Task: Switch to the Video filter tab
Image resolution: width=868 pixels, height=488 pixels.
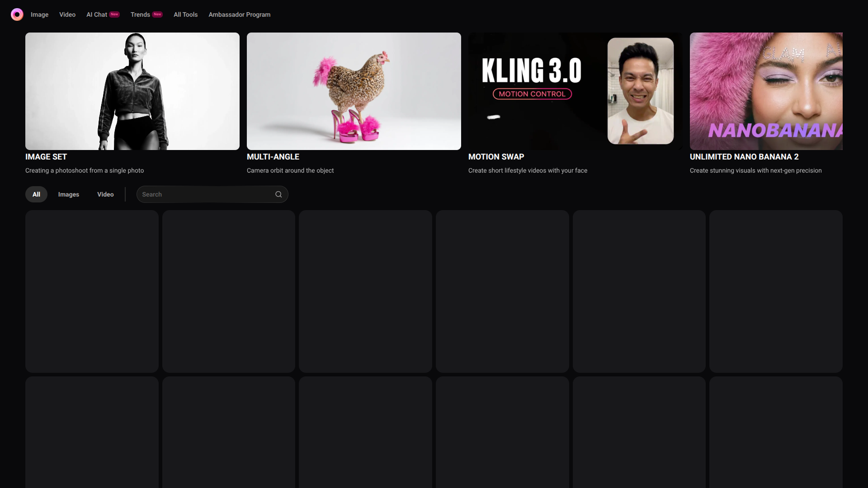Action: pos(105,194)
